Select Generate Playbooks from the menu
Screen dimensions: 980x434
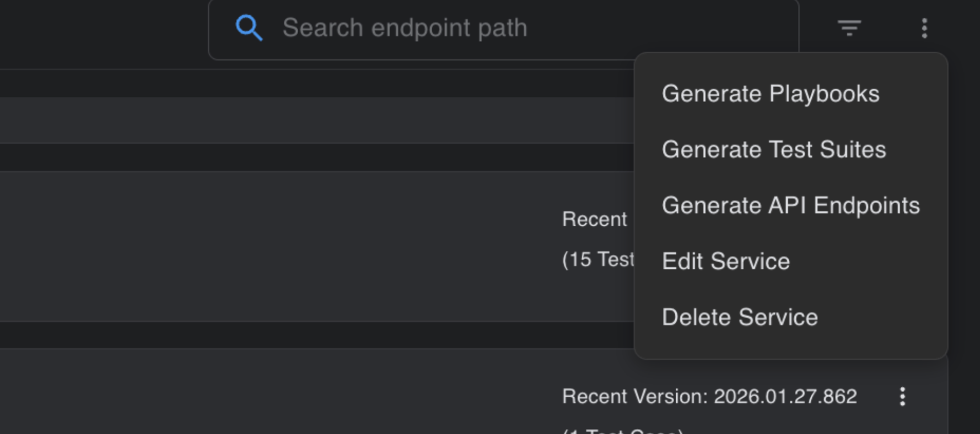pyautogui.click(x=770, y=94)
